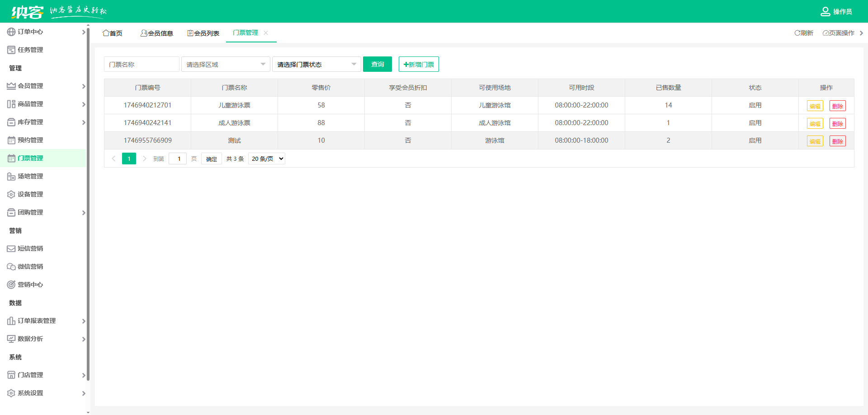The width and height of the screenshot is (868, 415).
Task: Close the 门票管理 tab
Action: click(266, 33)
